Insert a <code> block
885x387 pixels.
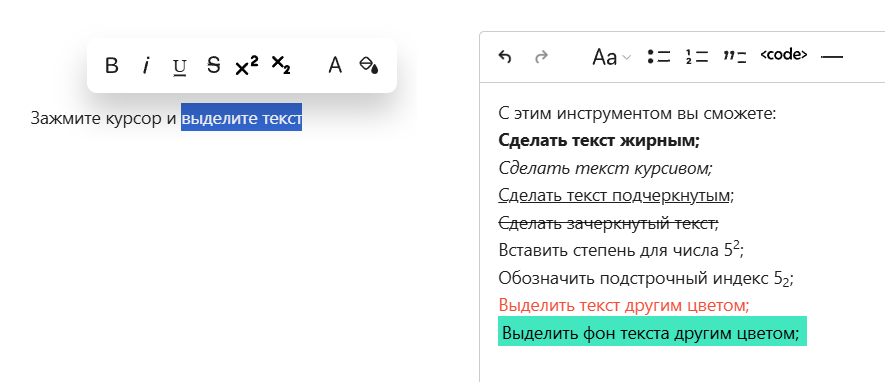pos(784,55)
